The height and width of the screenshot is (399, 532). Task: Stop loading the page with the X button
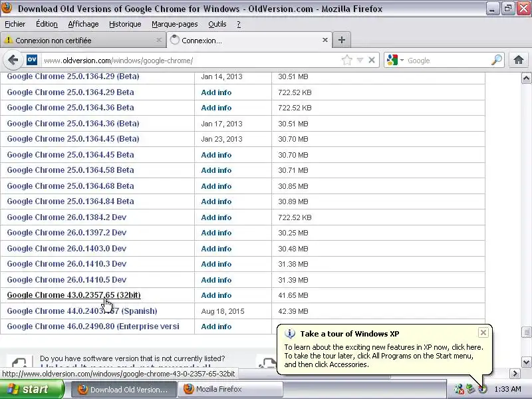tap(372, 60)
